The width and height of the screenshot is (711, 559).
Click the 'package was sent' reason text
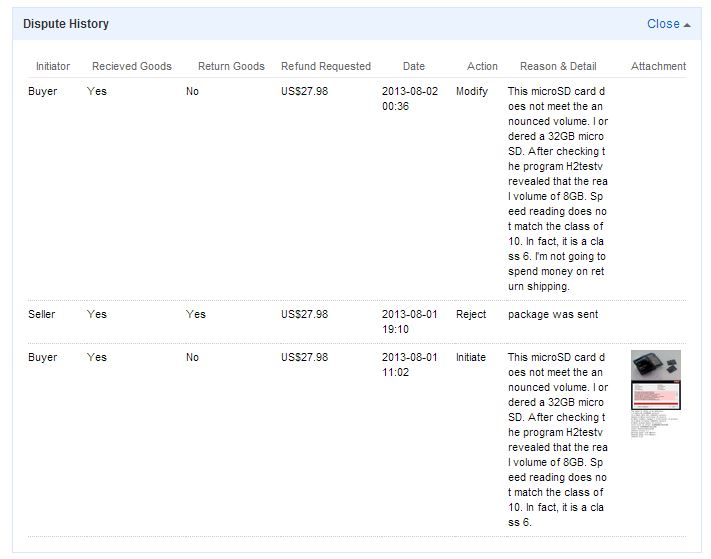coord(553,314)
